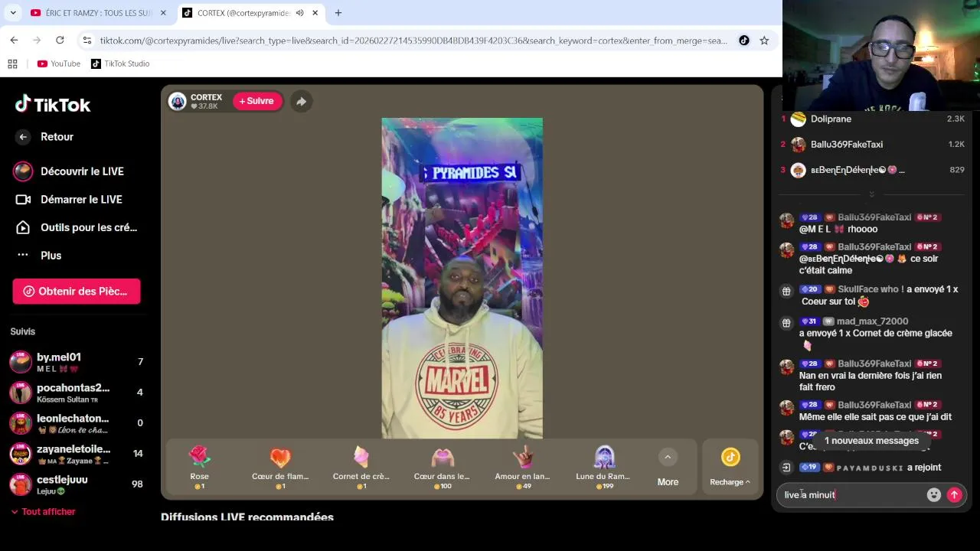
Task: Close the Éric et Ramzy tab
Action: 163,13
